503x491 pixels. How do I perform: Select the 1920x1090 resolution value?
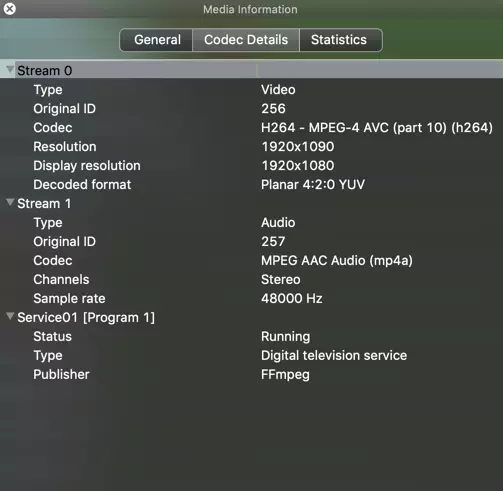tap(297, 147)
